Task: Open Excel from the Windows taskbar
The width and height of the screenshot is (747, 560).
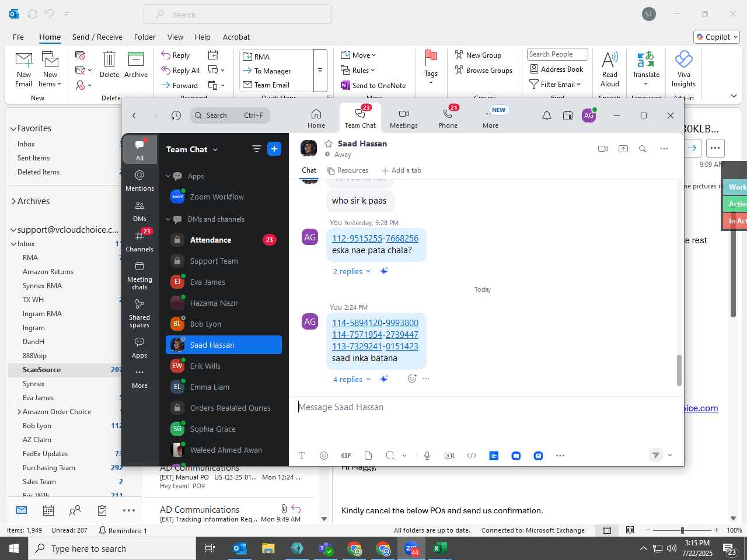Action: coord(439,548)
